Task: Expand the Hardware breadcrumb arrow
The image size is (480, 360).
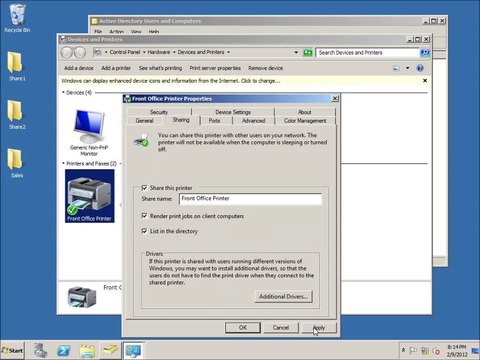Action: [x=174, y=52]
